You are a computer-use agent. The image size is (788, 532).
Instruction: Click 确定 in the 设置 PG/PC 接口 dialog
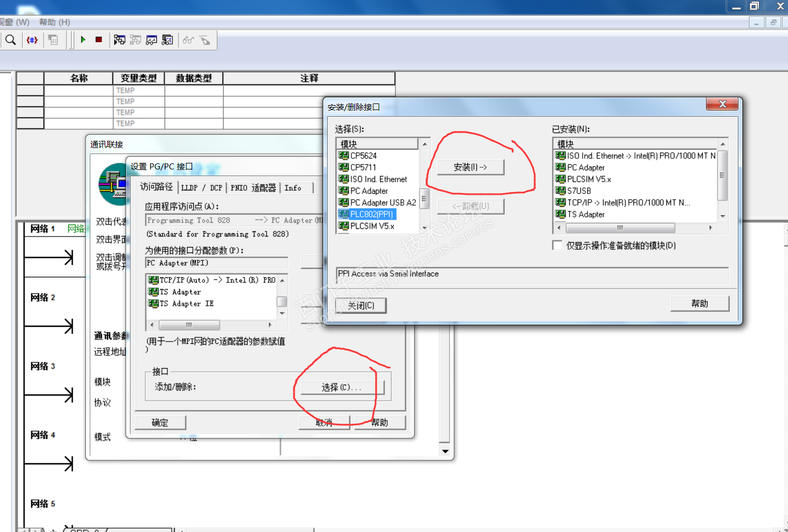coord(160,423)
